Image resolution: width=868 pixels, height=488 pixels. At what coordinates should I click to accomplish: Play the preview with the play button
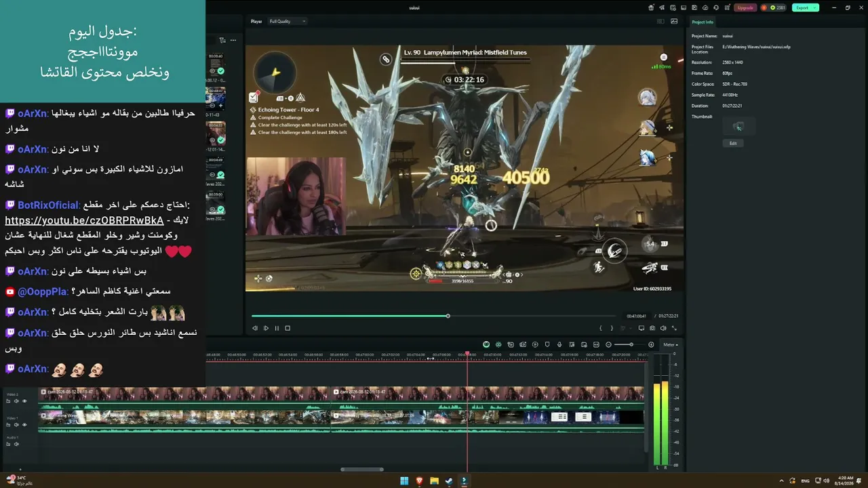click(266, 328)
